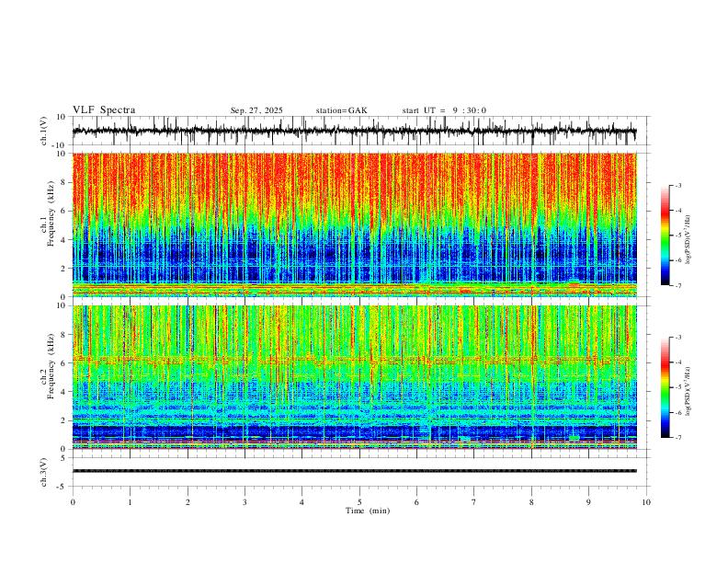Click time axis tick label '2'
This screenshot has height=563, width=728.
[188, 502]
